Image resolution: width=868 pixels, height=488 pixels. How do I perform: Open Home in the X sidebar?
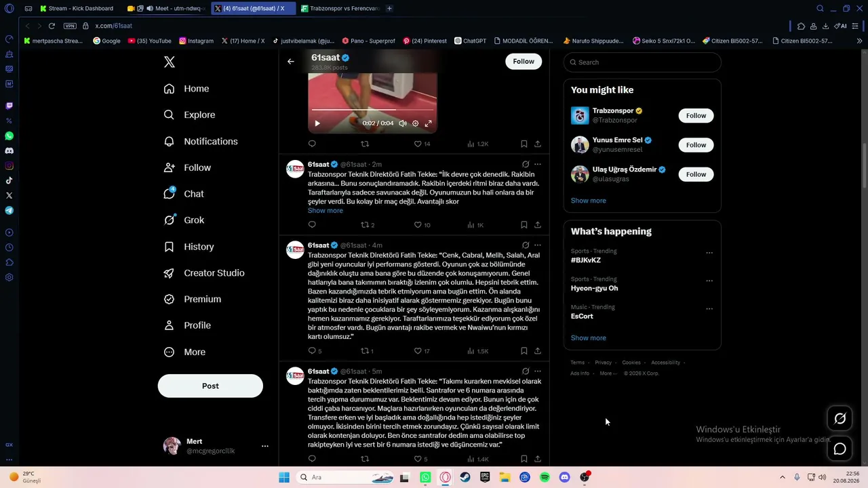[187, 89]
